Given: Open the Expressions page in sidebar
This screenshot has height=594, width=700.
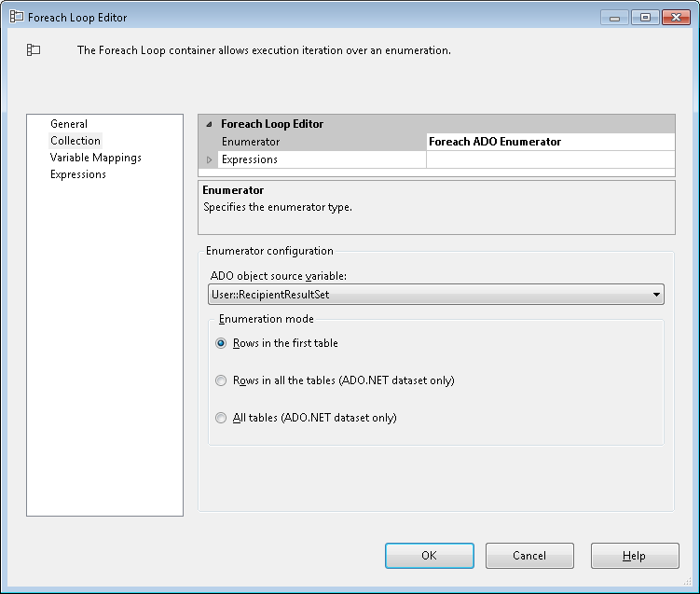Looking at the screenshot, I should pos(78,174).
